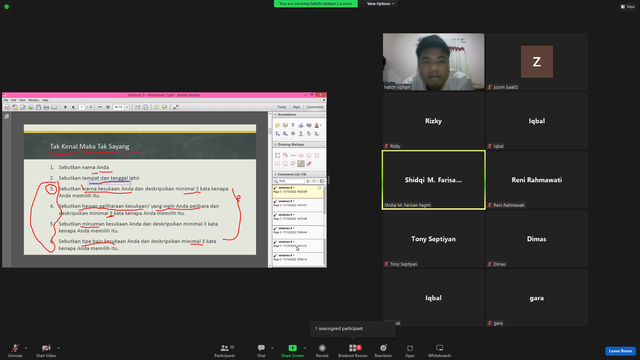Screen dimensions: 640x360
Task: Select the Line drawing markup tool
Action: [x=293, y=156]
